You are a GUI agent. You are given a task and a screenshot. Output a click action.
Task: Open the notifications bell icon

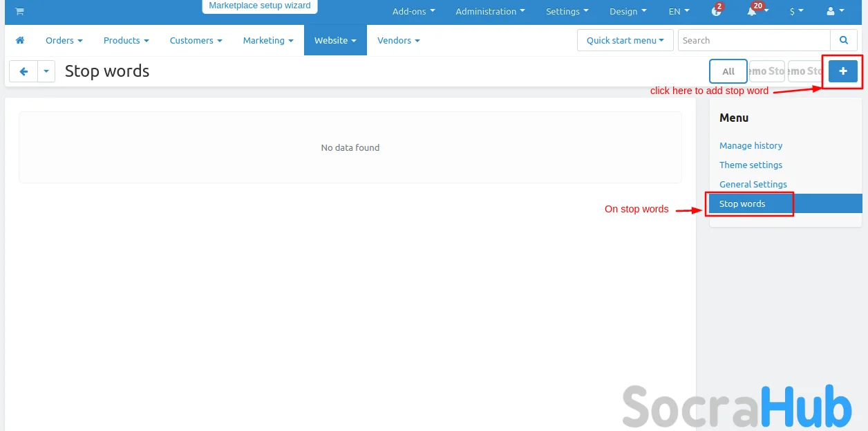pyautogui.click(x=751, y=12)
